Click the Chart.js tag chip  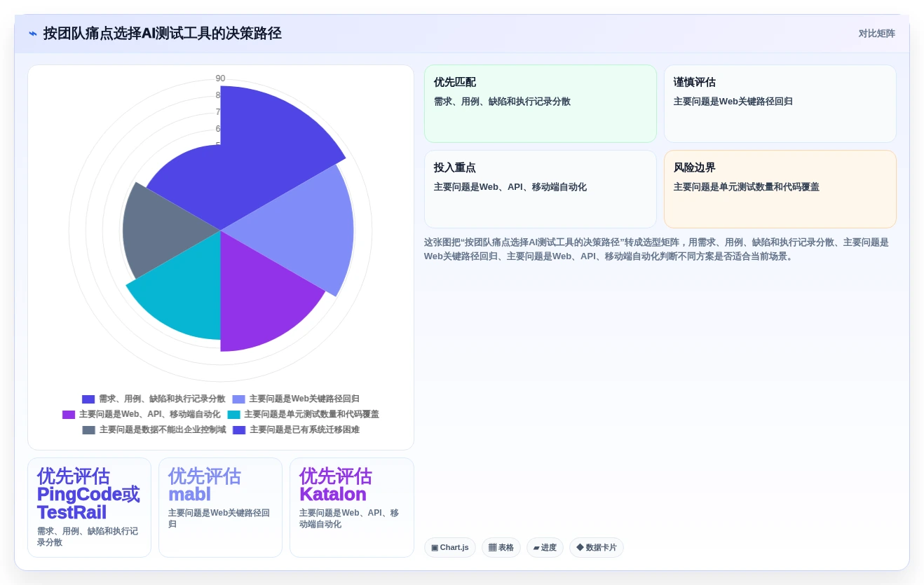pyautogui.click(x=450, y=548)
